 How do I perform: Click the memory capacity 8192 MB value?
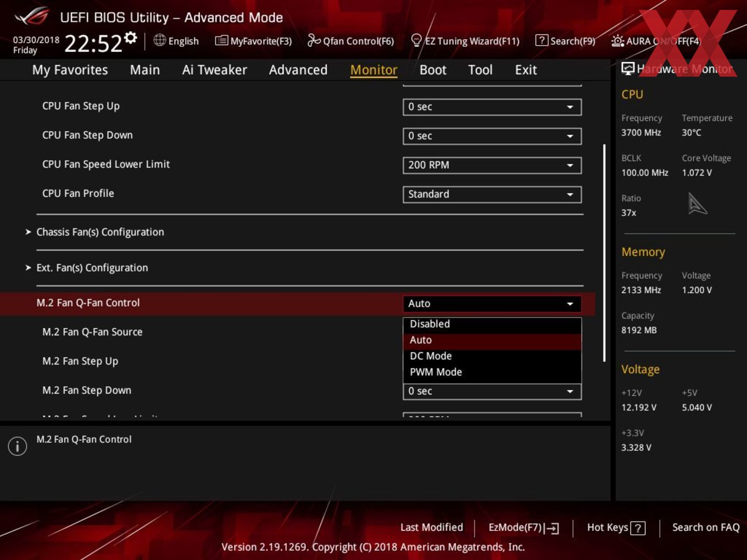[x=639, y=330]
